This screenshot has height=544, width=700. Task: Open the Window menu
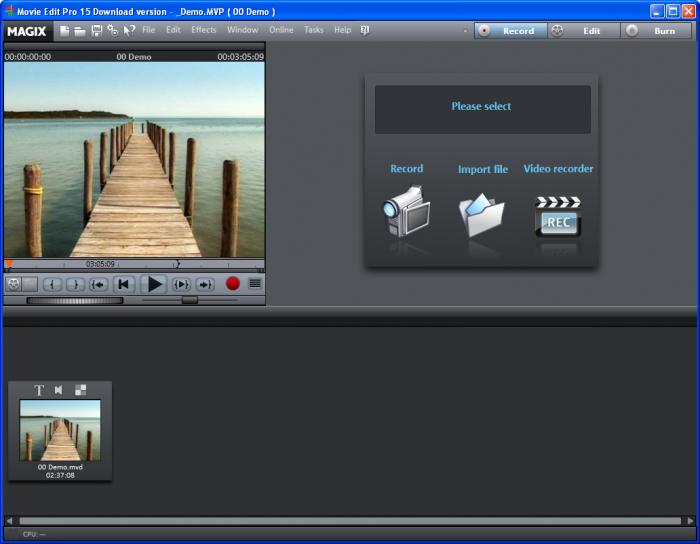[x=242, y=30]
